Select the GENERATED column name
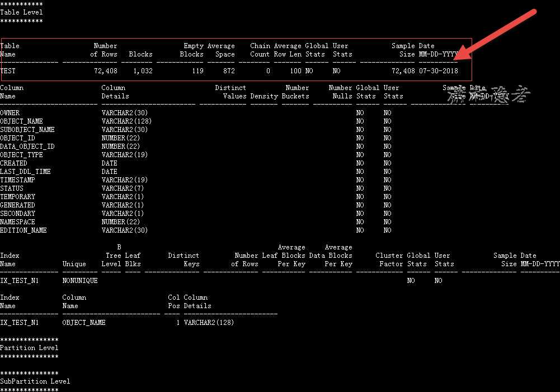This screenshot has width=560, height=392. pos(17,205)
